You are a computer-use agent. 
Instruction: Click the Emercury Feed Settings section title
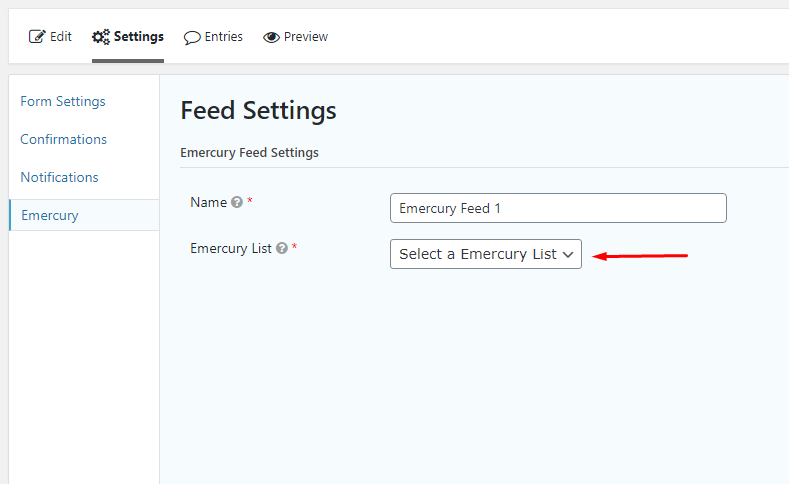click(249, 153)
